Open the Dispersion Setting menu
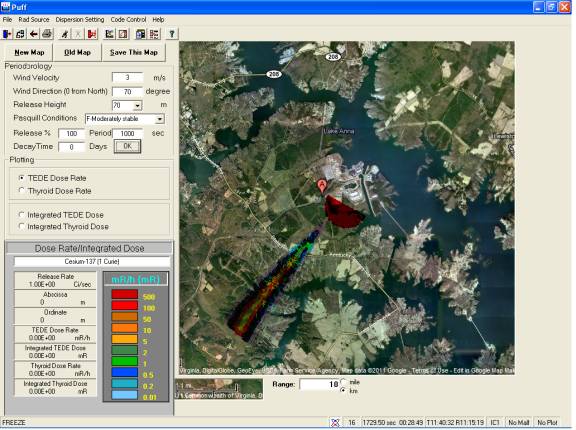Image resolution: width=576 pixels, height=430 pixels. pyautogui.click(x=80, y=19)
